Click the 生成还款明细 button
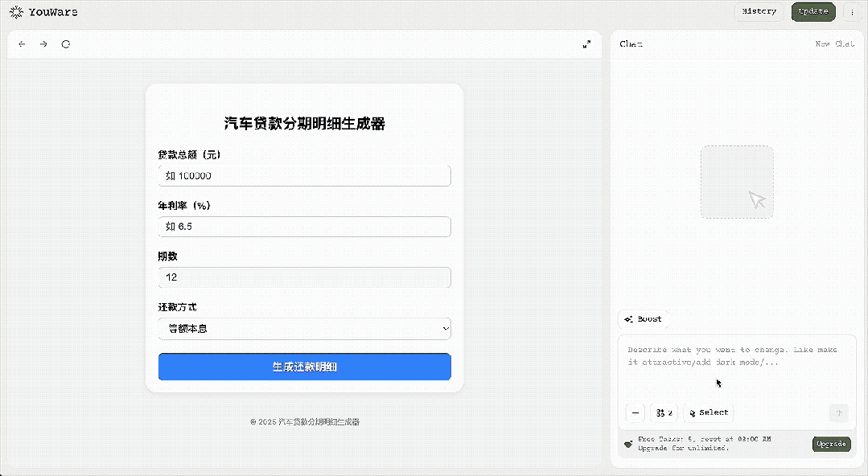 coord(304,367)
